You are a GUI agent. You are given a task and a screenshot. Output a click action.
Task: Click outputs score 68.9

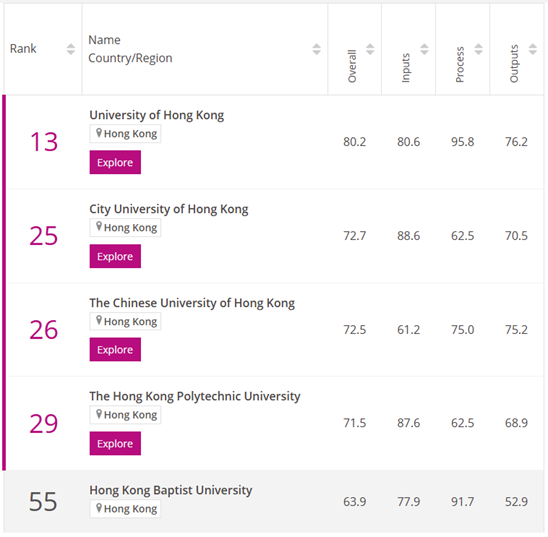pyautogui.click(x=516, y=423)
